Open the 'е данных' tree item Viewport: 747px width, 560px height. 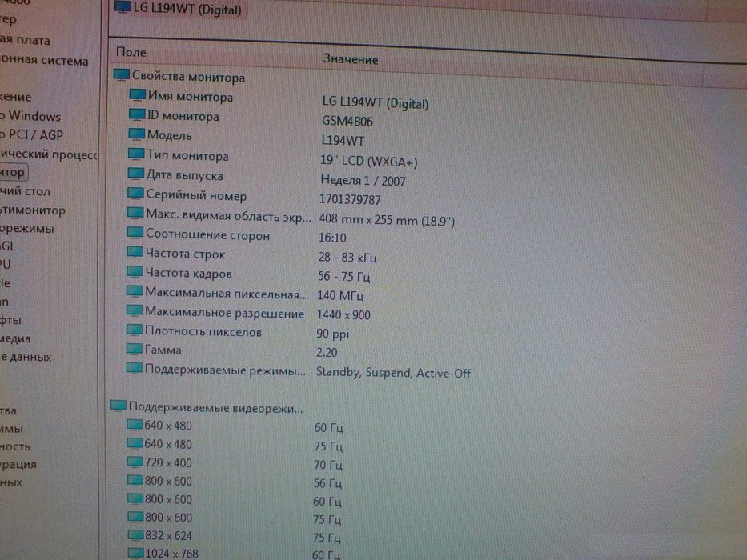tap(26, 357)
